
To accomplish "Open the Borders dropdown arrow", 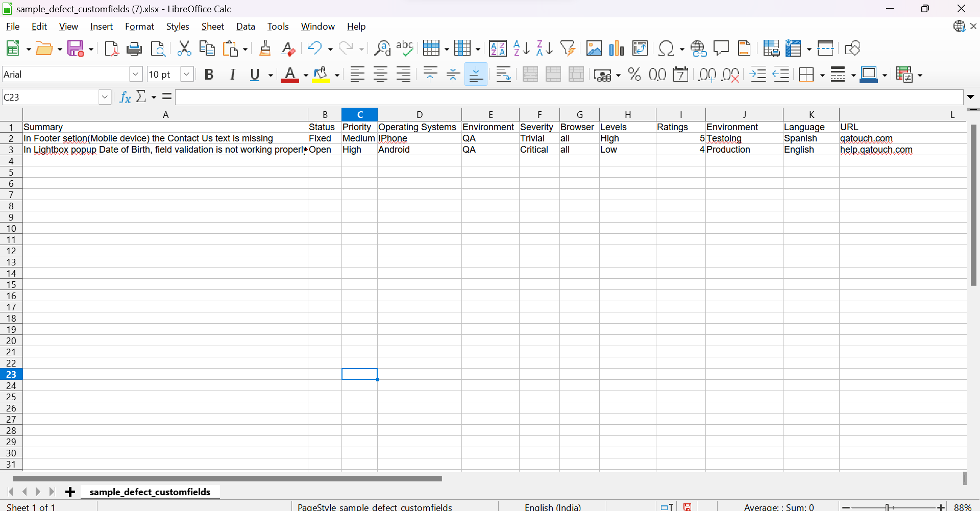I will coord(822,76).
